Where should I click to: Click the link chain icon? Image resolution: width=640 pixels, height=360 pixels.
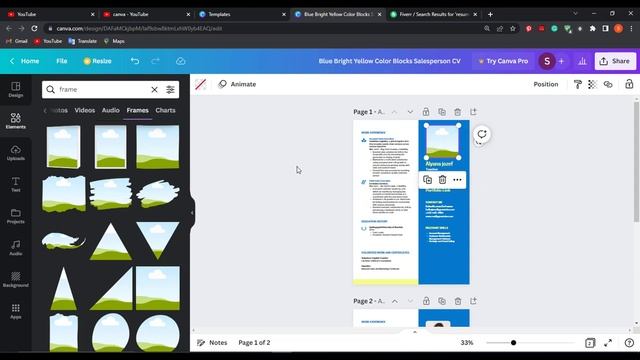(x=608, y=84)
